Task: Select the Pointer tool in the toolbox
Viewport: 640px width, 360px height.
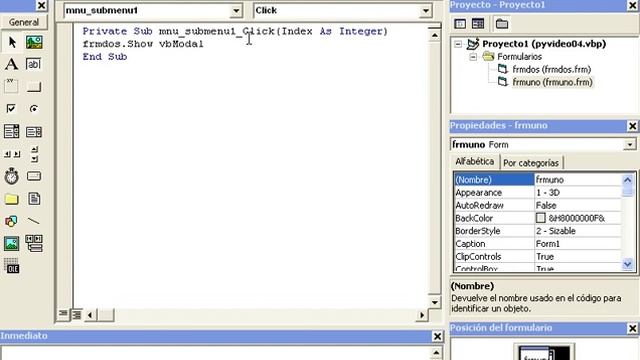Action: pyautogui.click(x=12, y=42)
